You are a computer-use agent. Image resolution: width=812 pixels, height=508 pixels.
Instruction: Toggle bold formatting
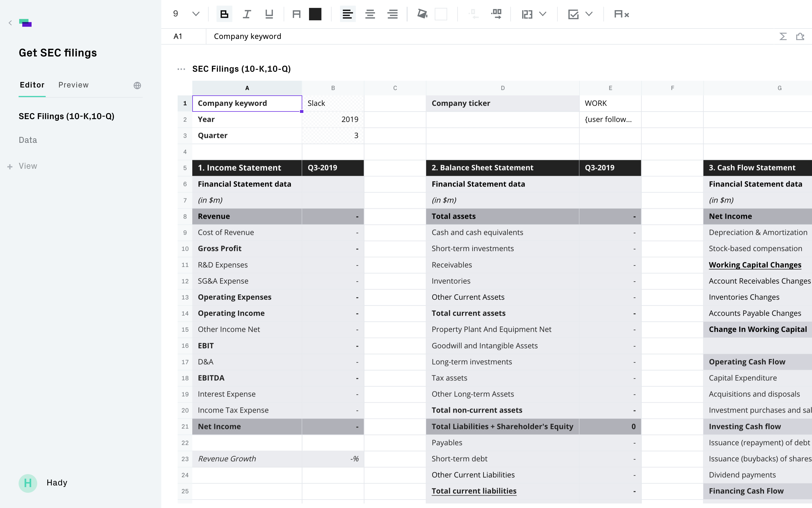224,14
